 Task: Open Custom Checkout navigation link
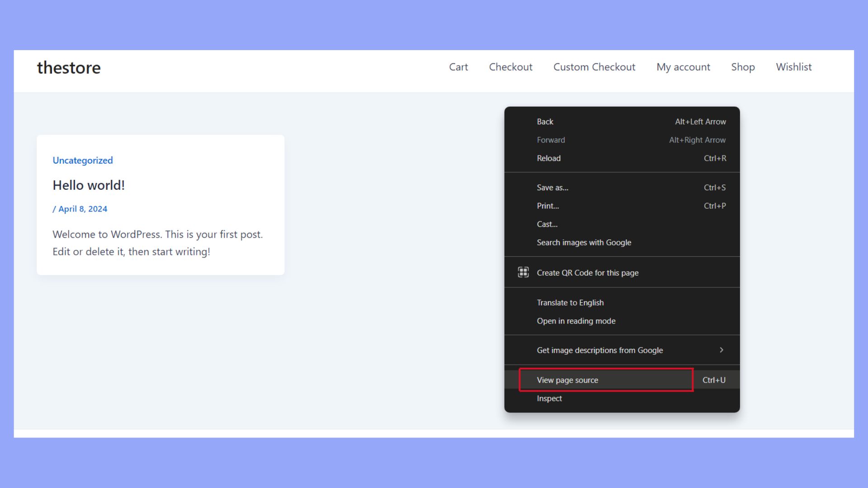click(594, 67)
